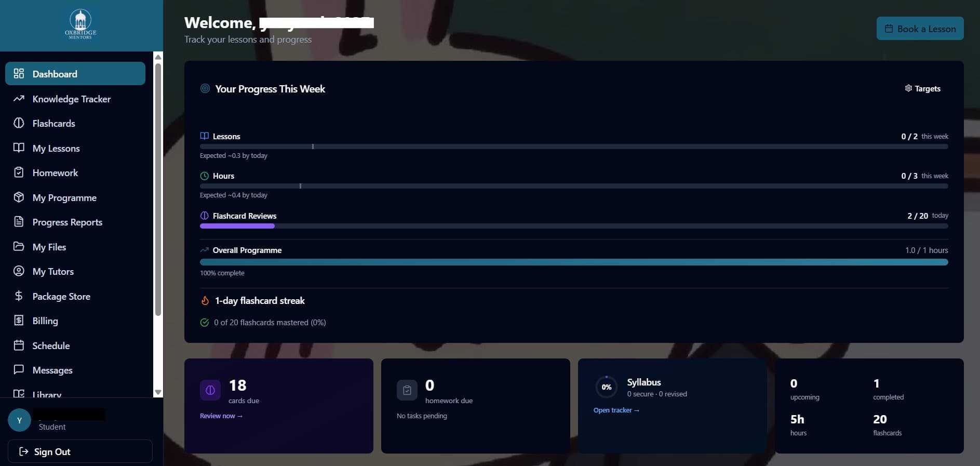This screenshot has height=466, width=980.
Task: Click the Targets gear icon
Action: [908, 88]
